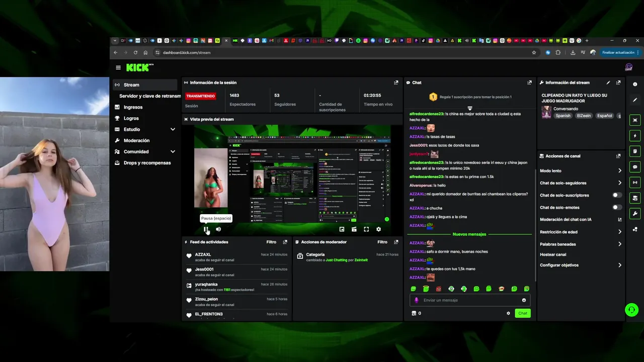The width and height of the screenshot is (644, 362).
Task: Open the green headset support button
Action: pos(631,310)
